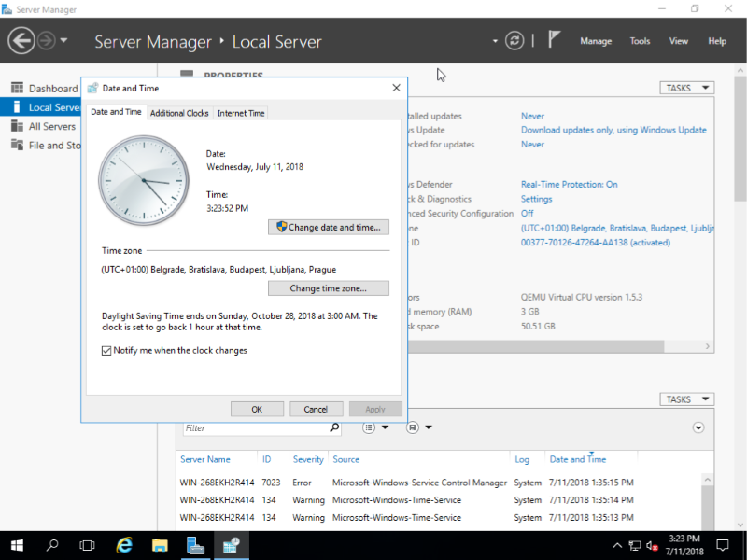Open the Tools menu
The width and height of the screenshot is (747, 560).
point(640,41)
